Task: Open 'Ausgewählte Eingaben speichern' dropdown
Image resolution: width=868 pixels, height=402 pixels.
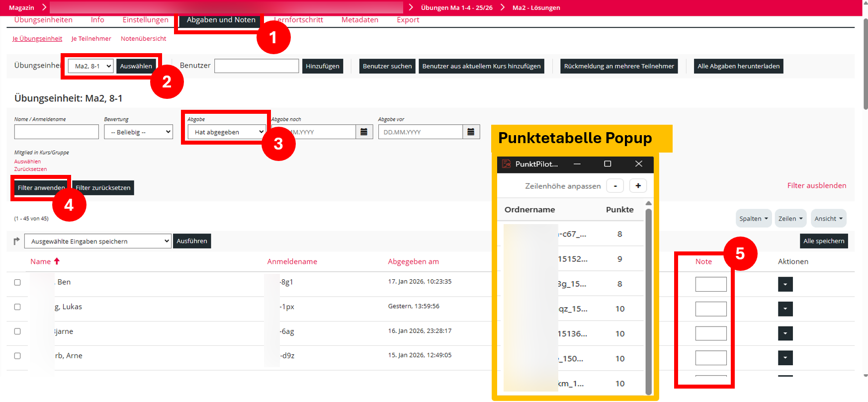Action: (98, 241)
